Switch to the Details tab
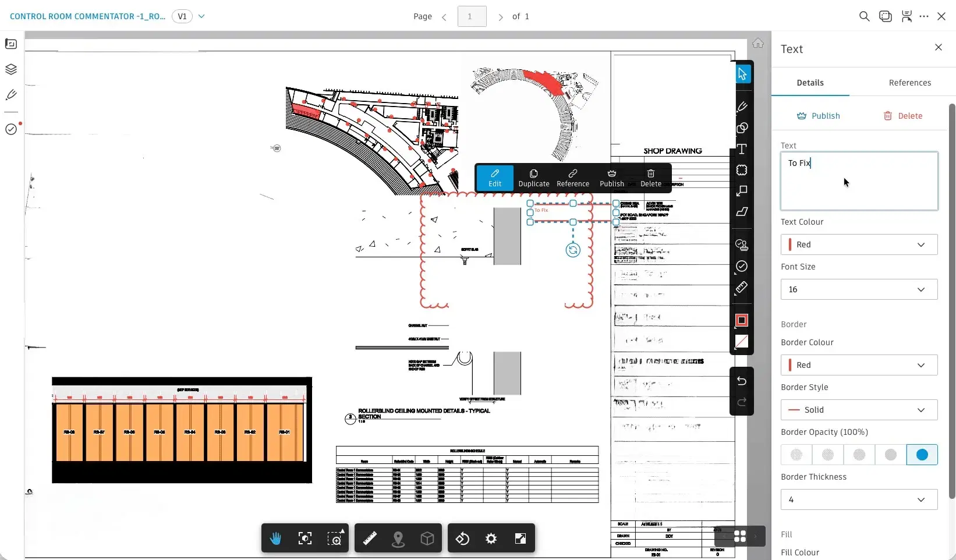956x560 pixels. coord(810,83)
